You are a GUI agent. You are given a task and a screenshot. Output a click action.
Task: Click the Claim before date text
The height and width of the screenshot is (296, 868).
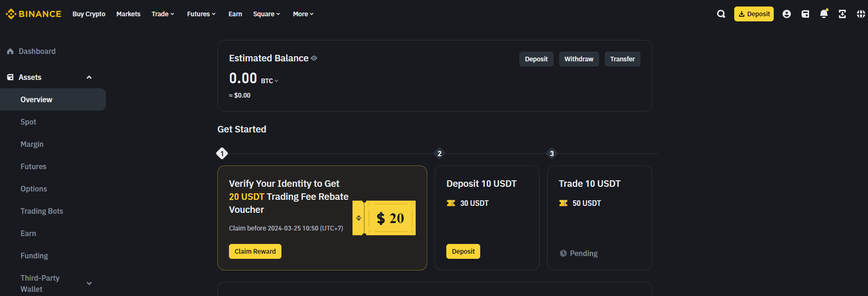click(286, 228)
